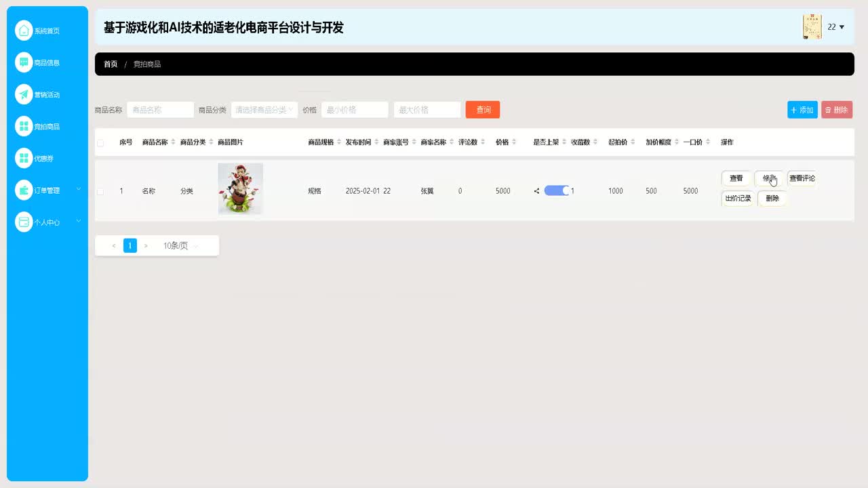The width and height of the screenshot is (868, 488).
Task: Focus the 商品名称 search input
Action: pos(160,110)
